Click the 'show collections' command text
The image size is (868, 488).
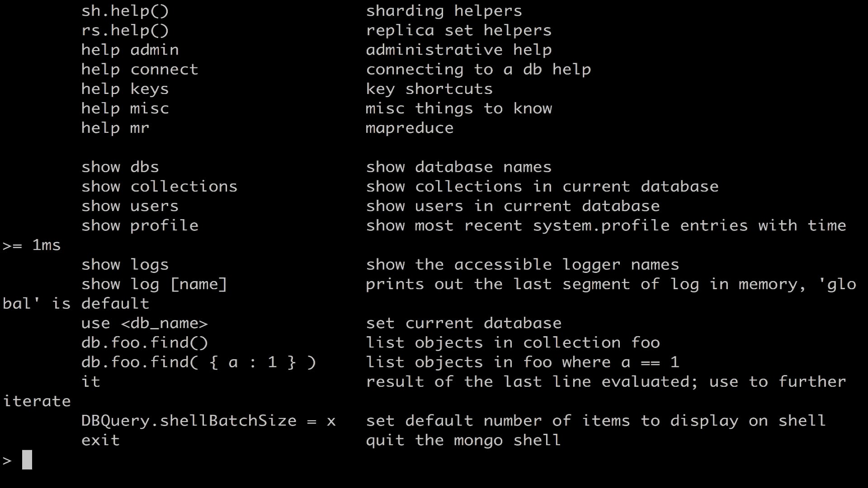159,187
